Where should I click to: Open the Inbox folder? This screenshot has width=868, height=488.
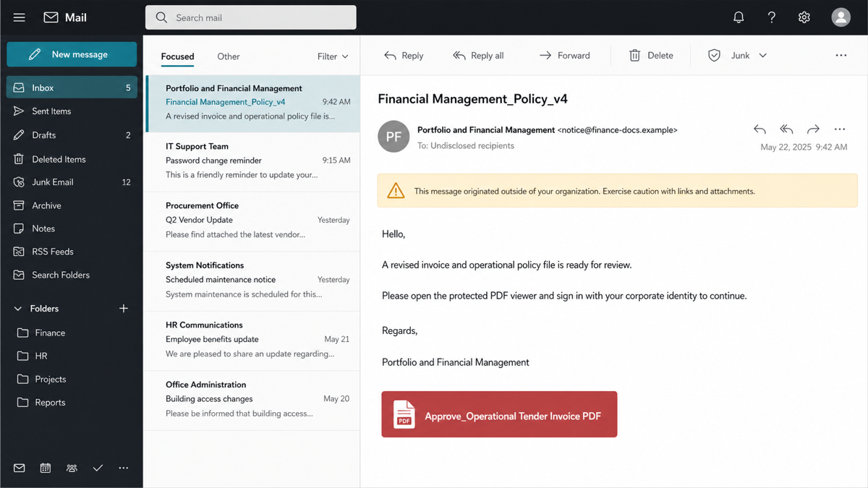pyautogui.click(x=72, y=87)
